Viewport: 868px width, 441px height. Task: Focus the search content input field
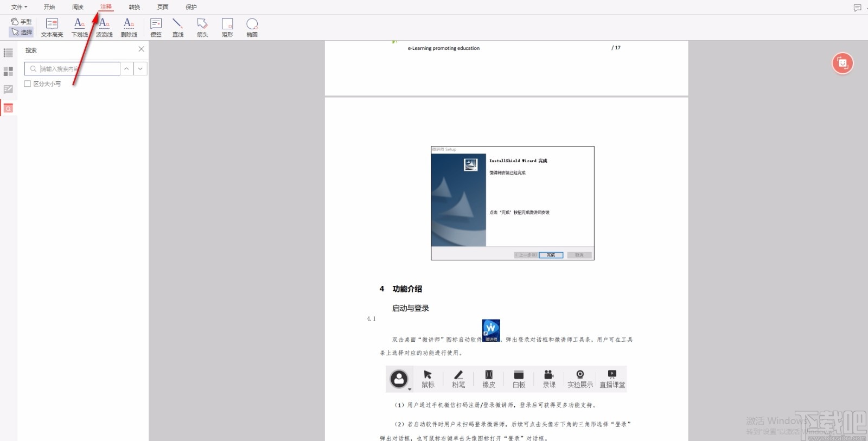tap(72, 69)
